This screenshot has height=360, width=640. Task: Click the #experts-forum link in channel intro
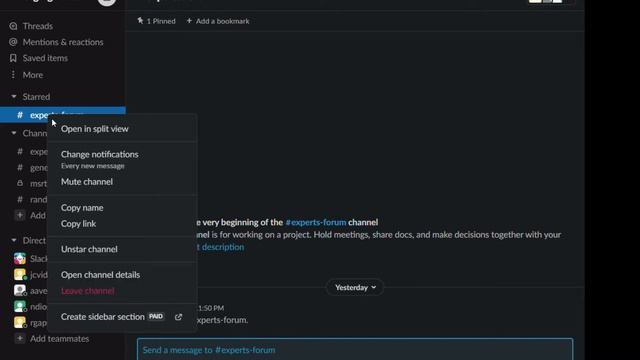coord(316,222)
